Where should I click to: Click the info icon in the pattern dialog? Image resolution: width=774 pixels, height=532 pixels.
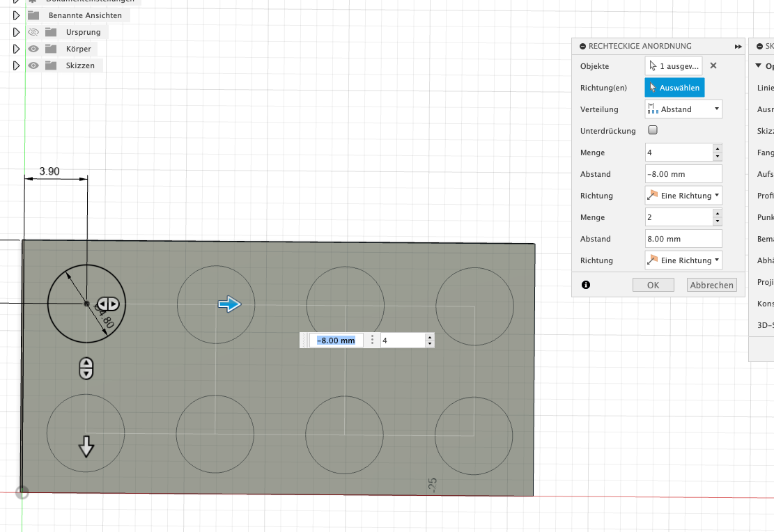[585, 285]
